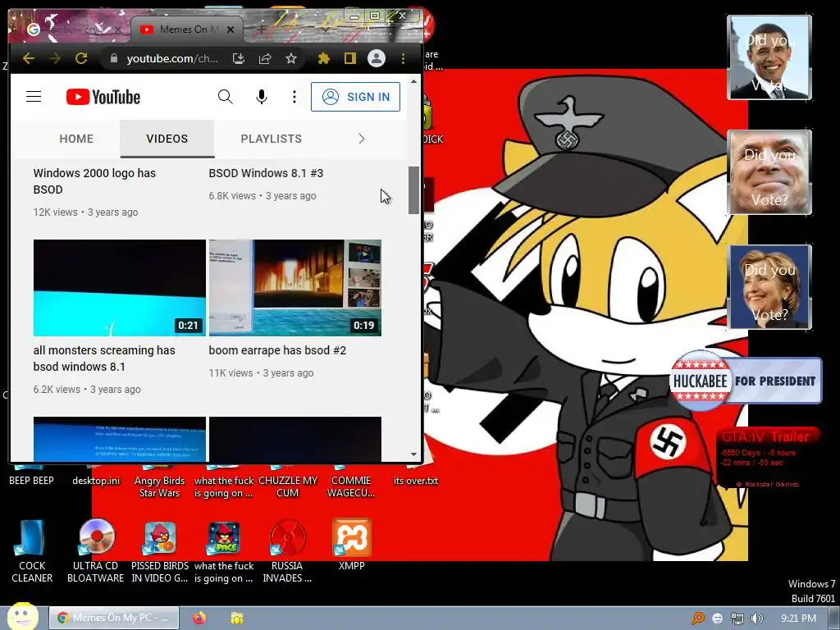Click the 9:21 PM taskbar clock

(798, 619)
